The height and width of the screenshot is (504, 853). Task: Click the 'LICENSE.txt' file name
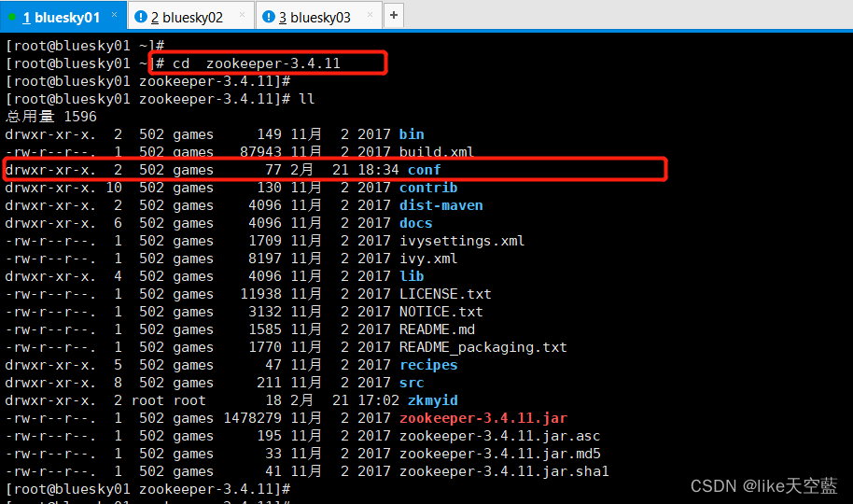pos(445,294)
